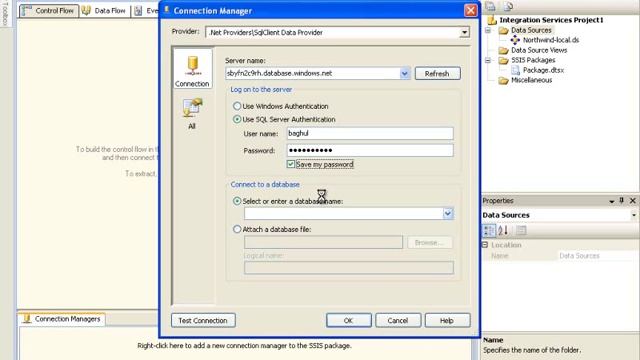Click the Miscellaneous folder icon
This screenshot has width=640, height=360.
pos(503,80)
